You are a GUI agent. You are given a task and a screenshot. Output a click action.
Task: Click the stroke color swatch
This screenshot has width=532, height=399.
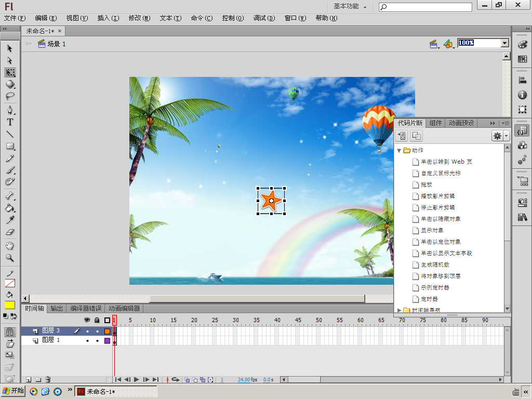click(10, 283)
